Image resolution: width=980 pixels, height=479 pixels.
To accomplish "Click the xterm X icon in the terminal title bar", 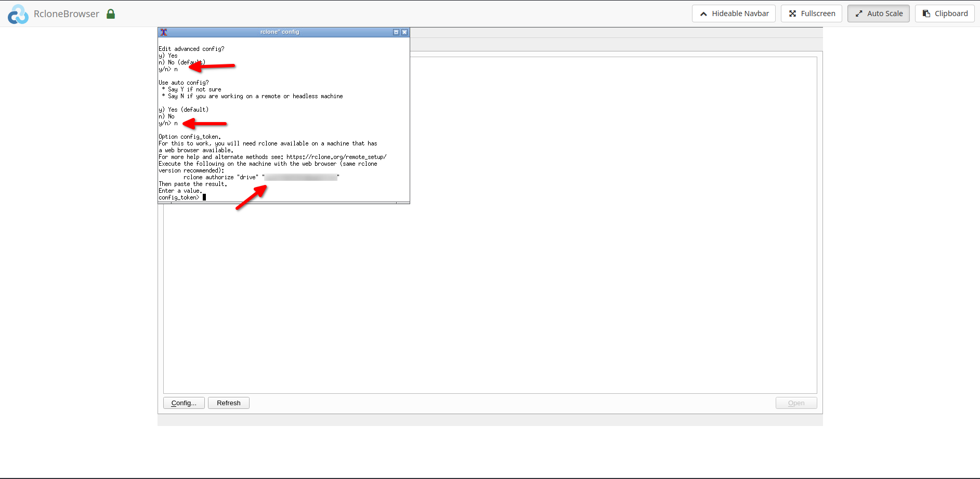I will click(163, 32).
